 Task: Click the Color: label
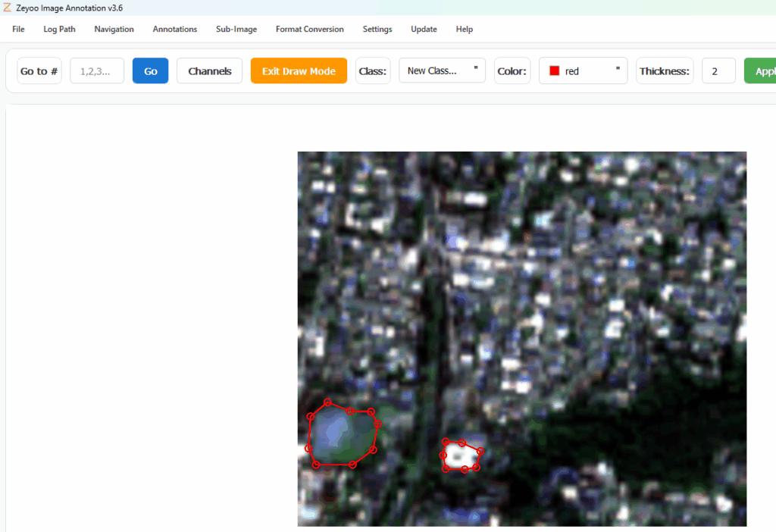point(512,71)
